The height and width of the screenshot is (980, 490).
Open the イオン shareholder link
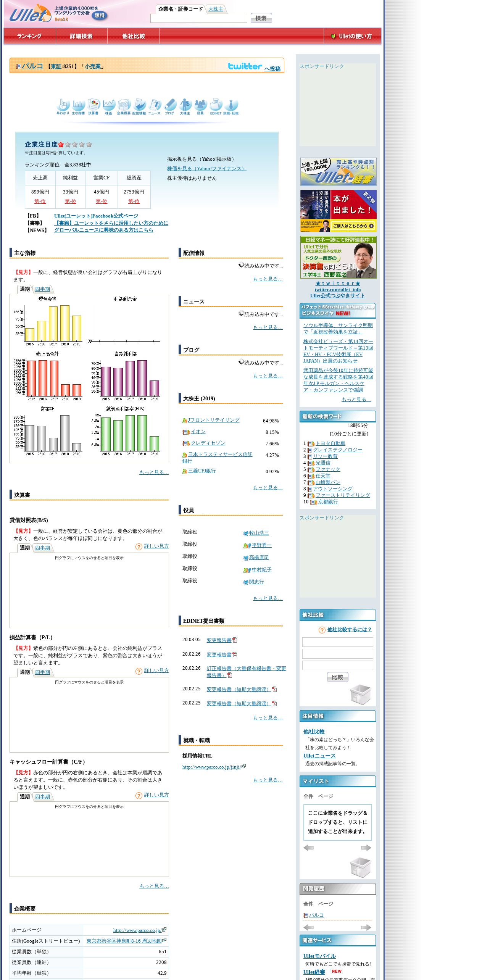point(198,432)
